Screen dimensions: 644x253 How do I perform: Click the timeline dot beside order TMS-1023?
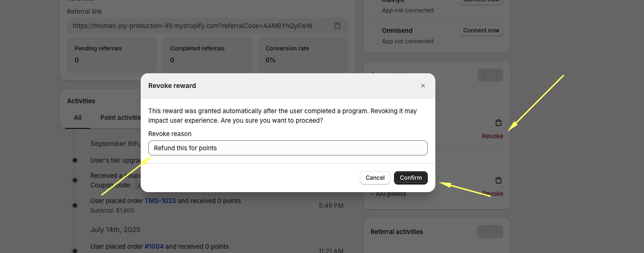(75, 205)
